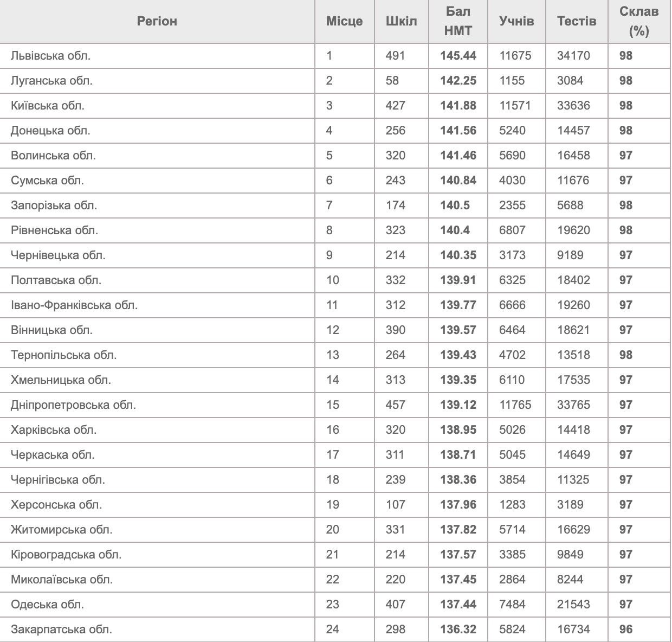Image resolution: width=672 pixels, height=642 pixels.
Task: Click the Місце column header
Action: click(x=344, y=21)
